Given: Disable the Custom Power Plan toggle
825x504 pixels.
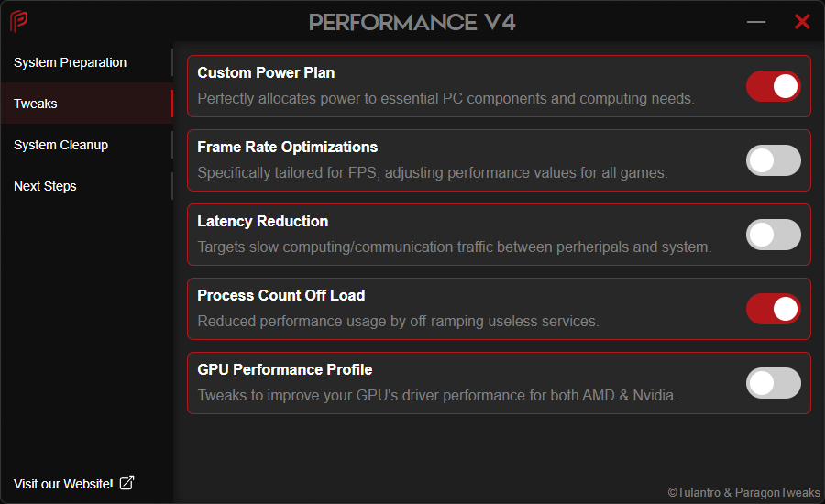Looking at the screenshot, I should pos(773,86).
